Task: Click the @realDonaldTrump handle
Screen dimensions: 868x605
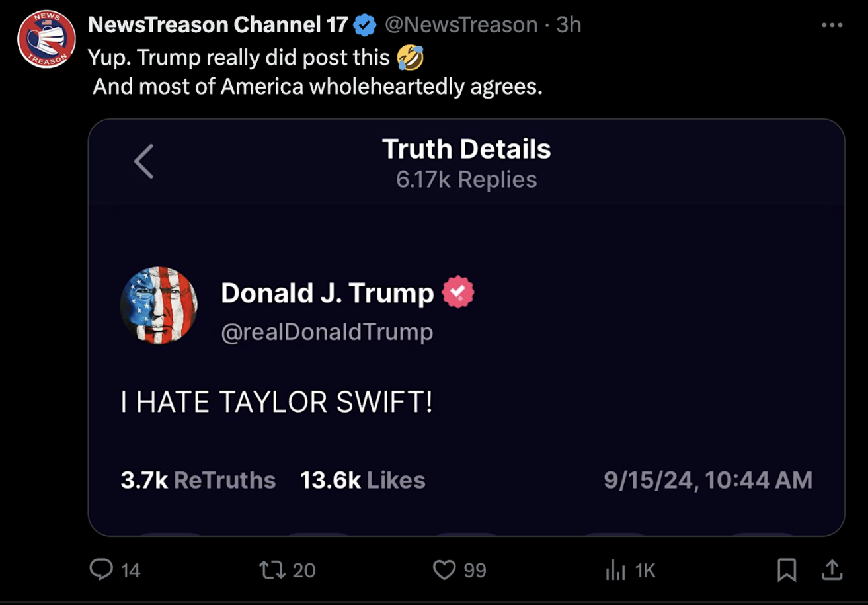Action: 327,332
